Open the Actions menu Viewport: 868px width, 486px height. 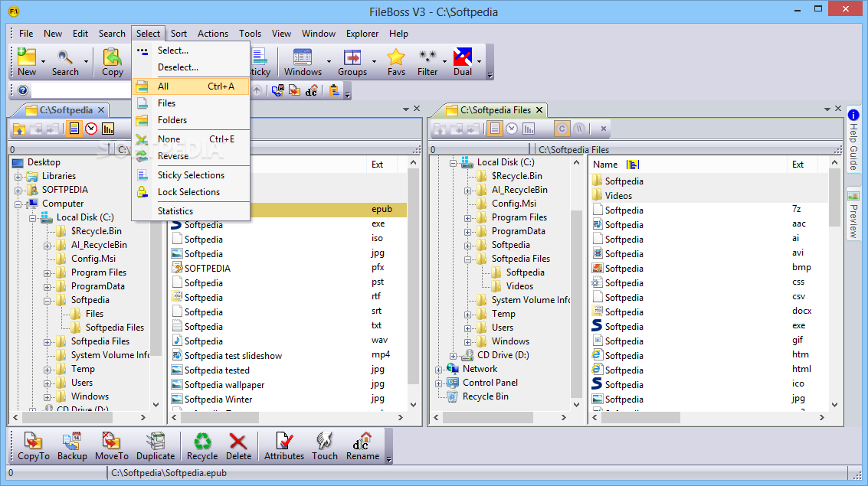pyautogui.click(x=212, y=34)
